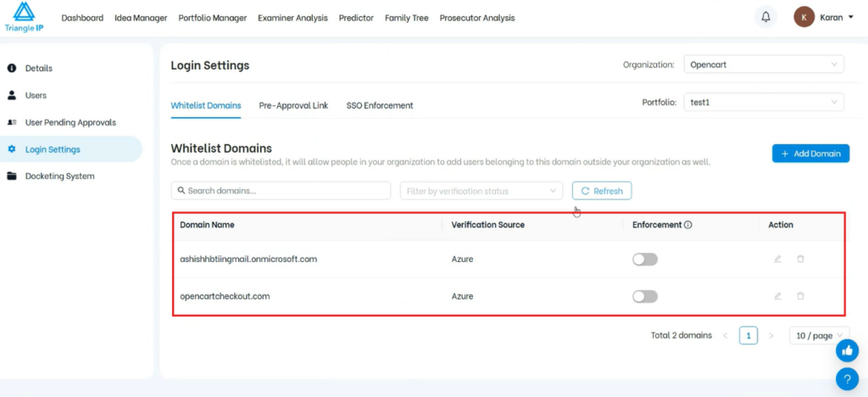Edit the opencartcheckout.com domain pencil icon
Screen dimensions: 868x397
(x=777, y=296)
